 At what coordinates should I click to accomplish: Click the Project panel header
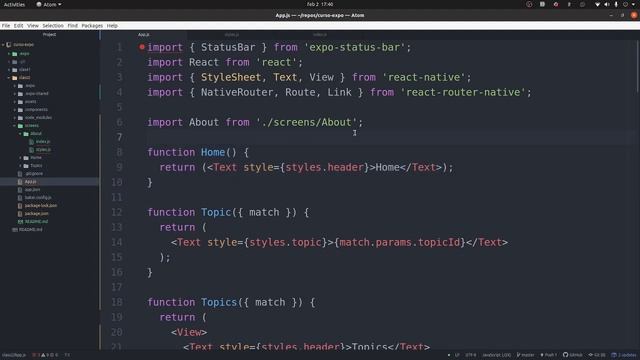tap(49, 35)
